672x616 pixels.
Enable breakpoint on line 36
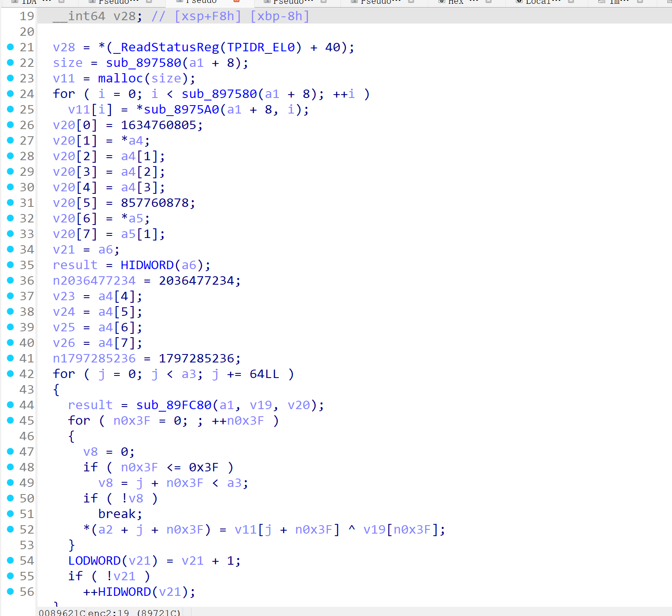(x=11, y=280)
